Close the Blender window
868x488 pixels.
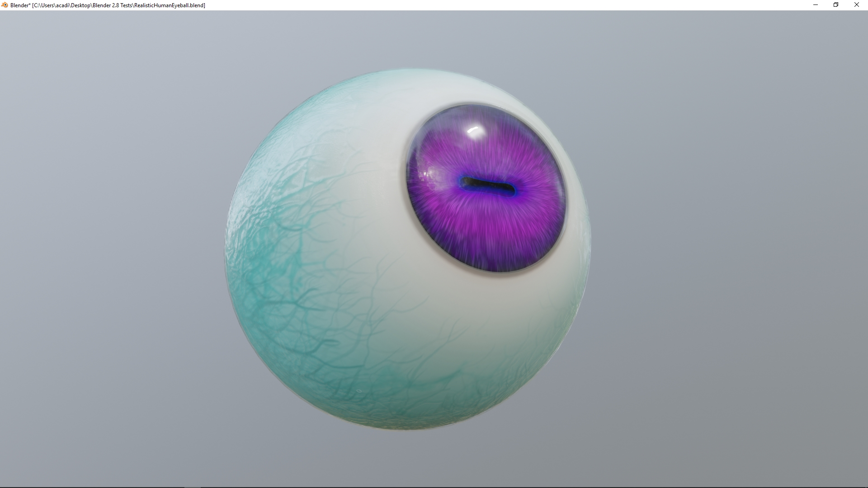pyautogui.click(x=857, y=5)
